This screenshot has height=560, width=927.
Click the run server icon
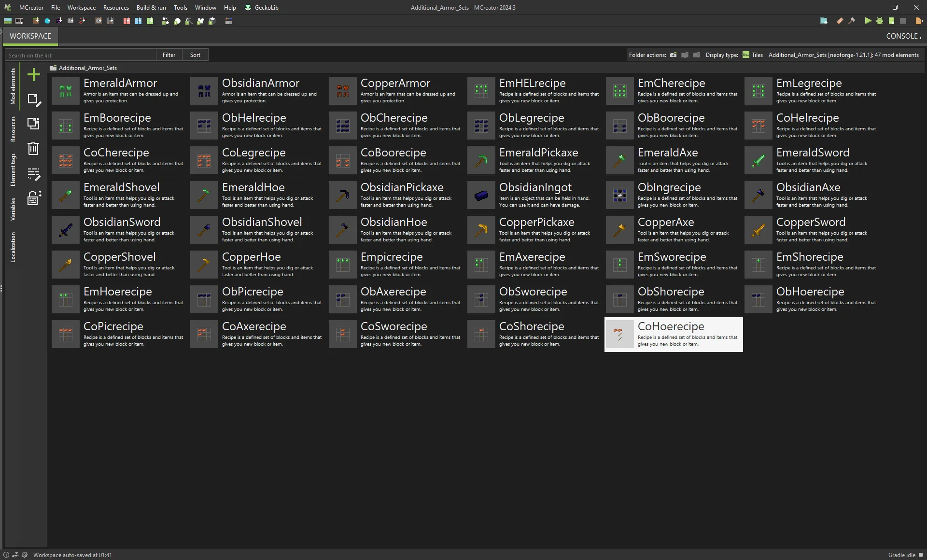891,21
